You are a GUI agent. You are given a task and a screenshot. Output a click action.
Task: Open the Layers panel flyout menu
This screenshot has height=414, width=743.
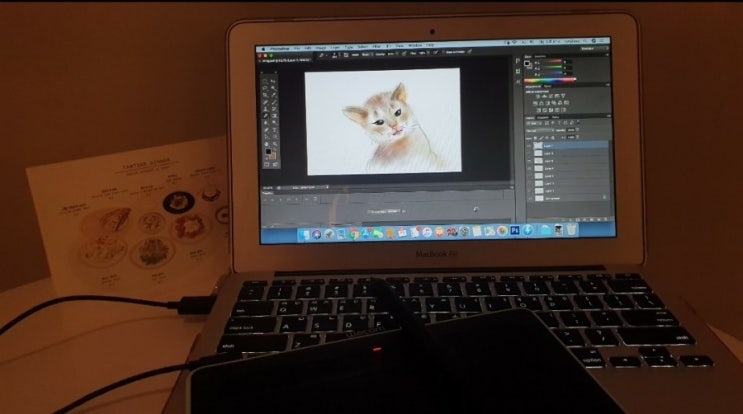tap(607, 116)
